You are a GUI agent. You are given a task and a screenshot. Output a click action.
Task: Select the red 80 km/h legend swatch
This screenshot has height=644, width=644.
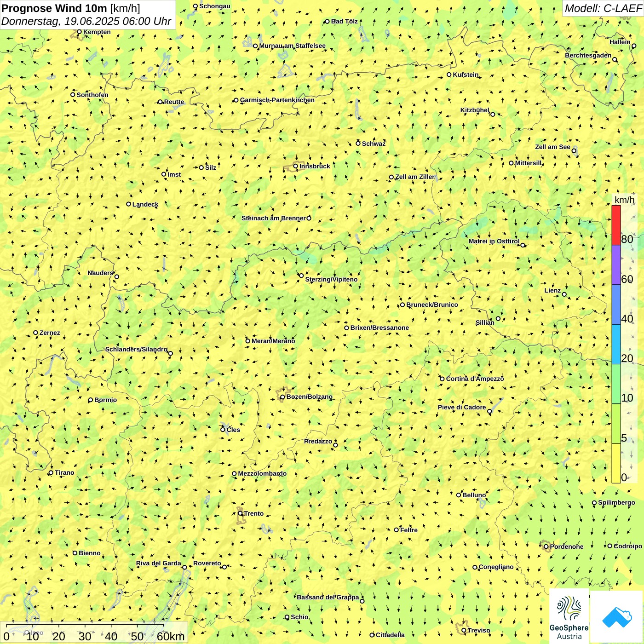pyautogui.click(x=616, y=225)
